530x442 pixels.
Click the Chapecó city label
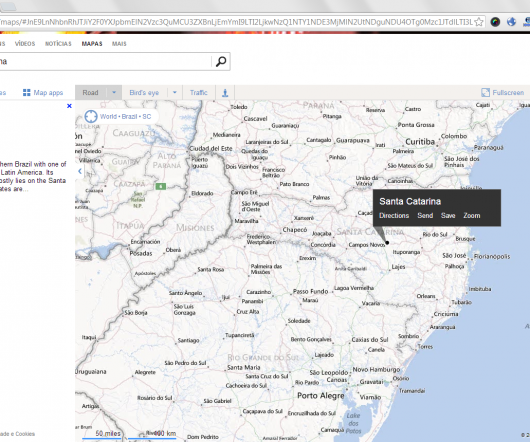295,230
